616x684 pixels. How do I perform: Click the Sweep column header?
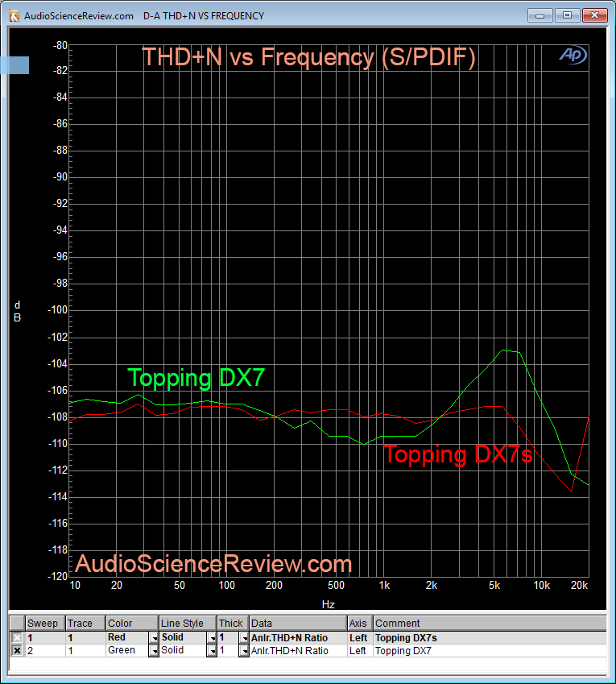(x=45, y=623)
